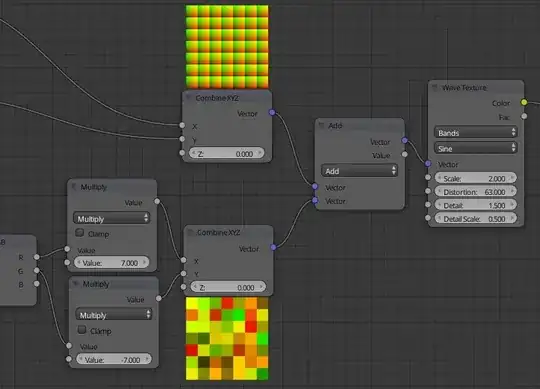Click the Detail 1.500 field
Image resolution: width=540 pixels, height=389 pixels.
point(476,205)
